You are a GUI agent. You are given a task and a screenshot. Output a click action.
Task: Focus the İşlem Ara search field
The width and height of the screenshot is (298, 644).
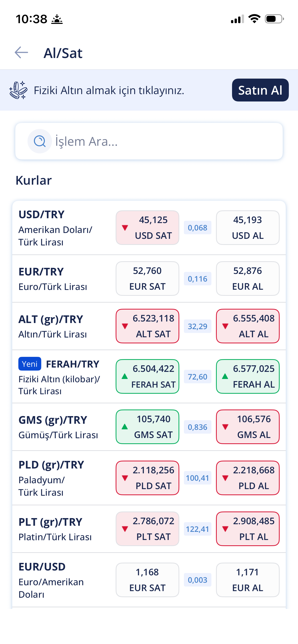[x=149, y=141]
